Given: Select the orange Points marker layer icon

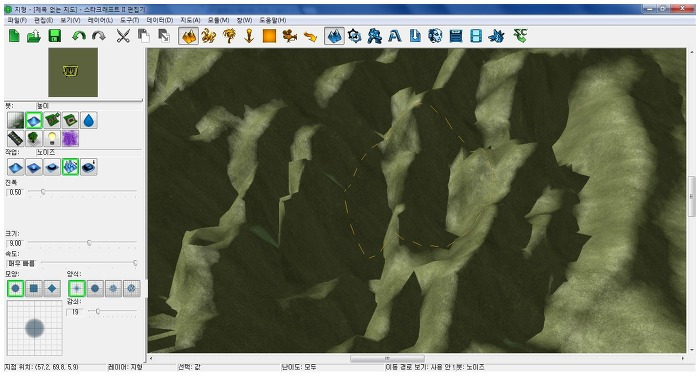Looking at the screenshot, I should (249, 36).
